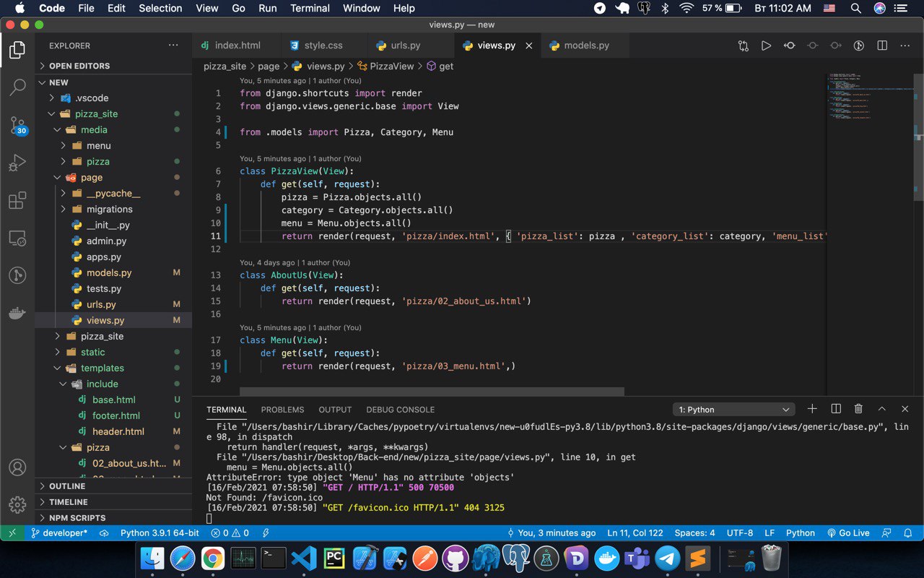This screenshot has width=924, height=578.
Task: Click the feedback icon in status bar
Action: click(x=886, y=533)
